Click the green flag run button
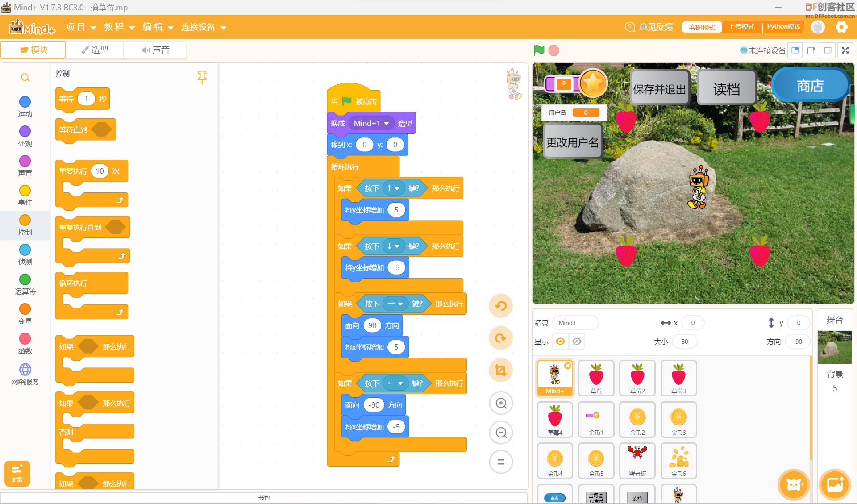Image resolution: width=857 pixels, height=504 pixels. point(539,50)
